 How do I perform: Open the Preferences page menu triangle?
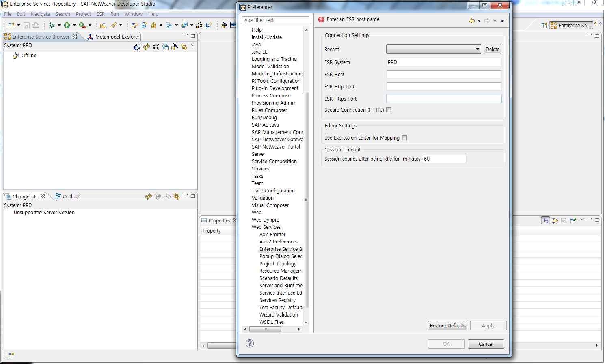(x=502, y=21)
